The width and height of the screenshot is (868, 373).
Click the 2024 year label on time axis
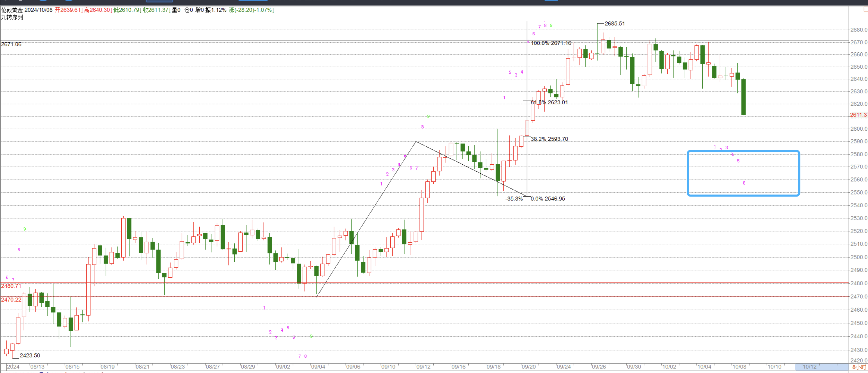tap(13, 367)
